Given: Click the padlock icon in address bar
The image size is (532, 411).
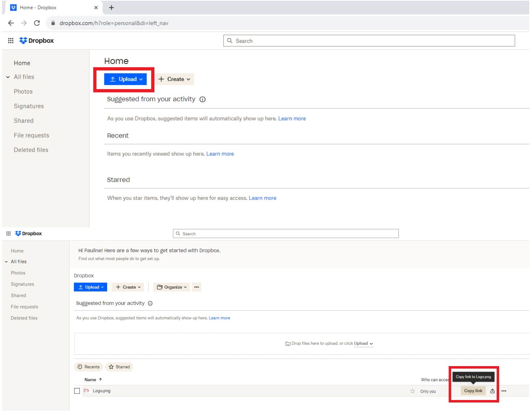Looking at the screenshot, I should (x=53, y=23).
